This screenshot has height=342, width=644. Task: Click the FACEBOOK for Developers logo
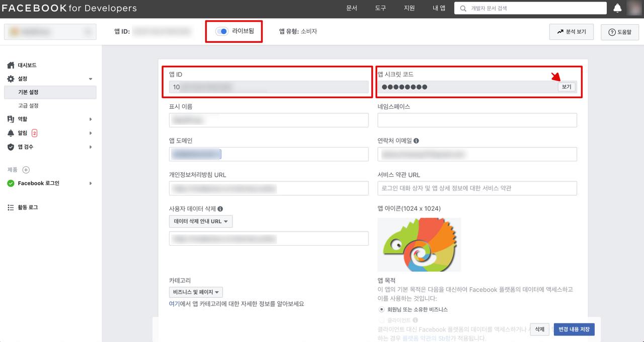(x=69, y=9)
